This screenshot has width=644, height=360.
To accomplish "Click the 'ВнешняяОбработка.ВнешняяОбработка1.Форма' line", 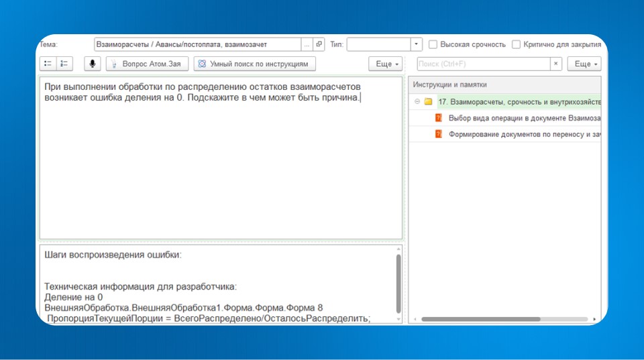I will (184, 308).
